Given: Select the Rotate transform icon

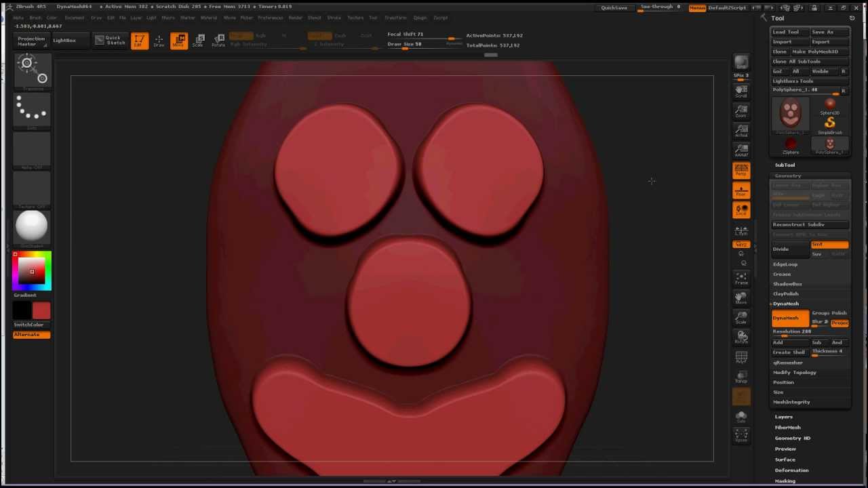Looking at the screenshot, I should [x=218, y=41].
